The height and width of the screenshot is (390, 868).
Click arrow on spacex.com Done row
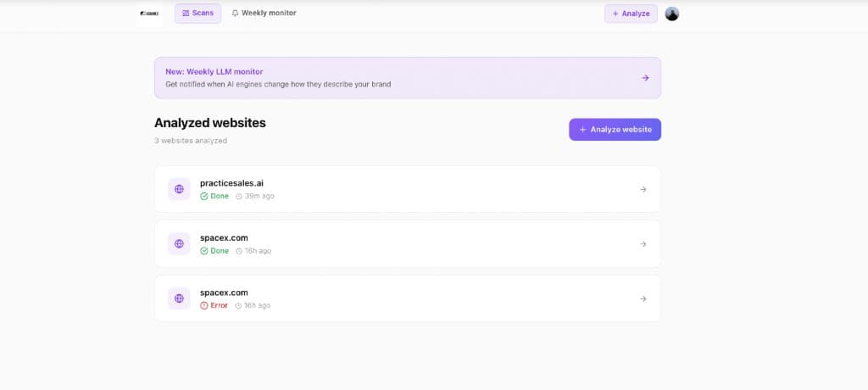click(643, 244)
